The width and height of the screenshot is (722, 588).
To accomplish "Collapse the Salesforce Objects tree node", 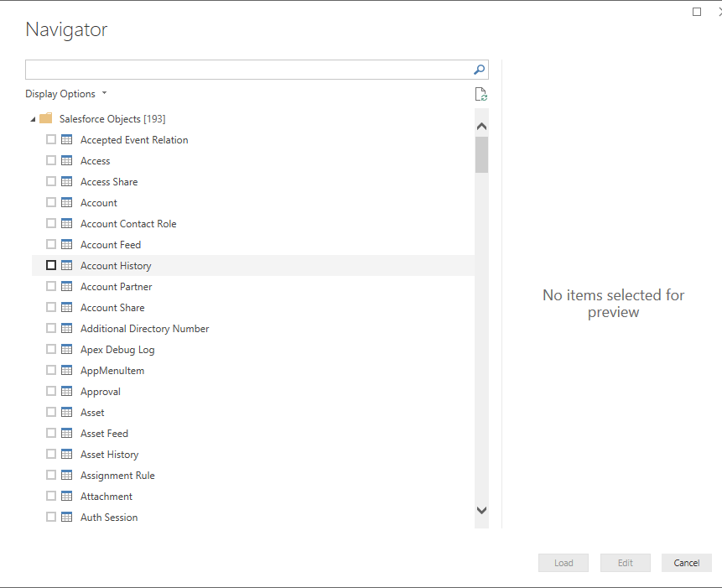I will [x=33, y=119].
